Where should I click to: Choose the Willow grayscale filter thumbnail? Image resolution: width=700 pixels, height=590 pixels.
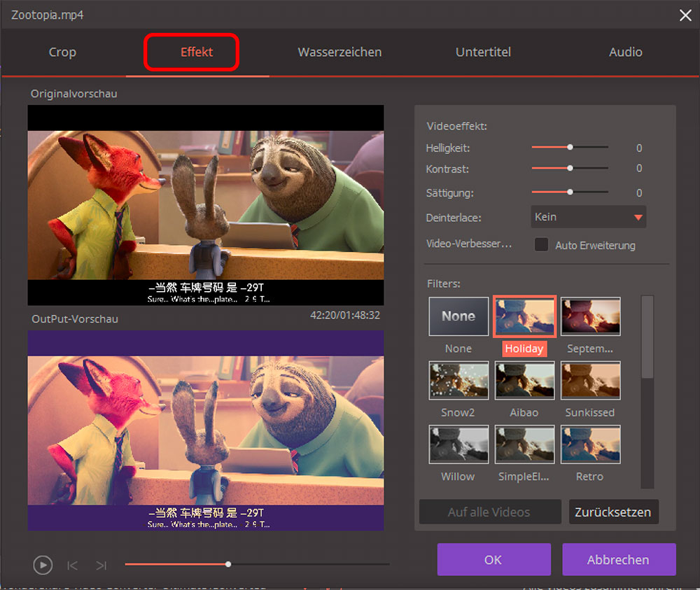tap(458, 444)
